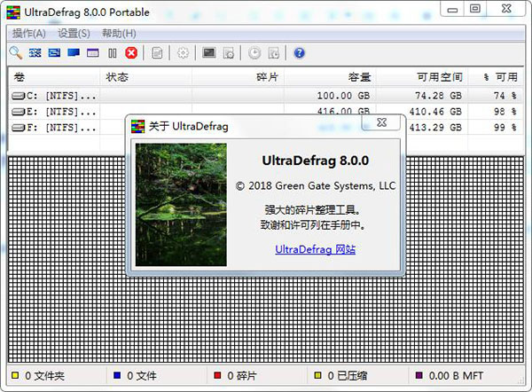Sort by the 状态 column header
This screenshot has height=392, width=532.
coord(146,77)
